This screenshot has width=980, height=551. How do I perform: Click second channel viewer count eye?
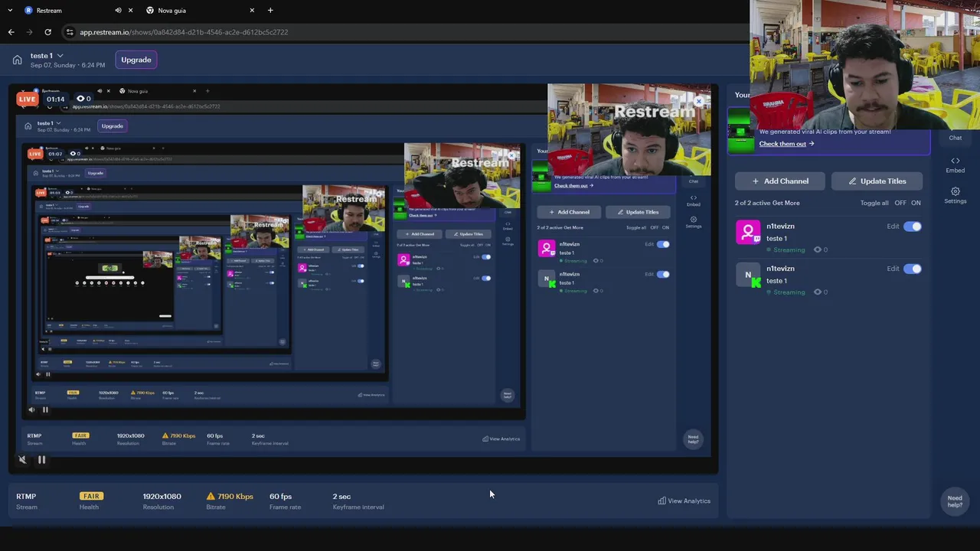coord(818,292)
